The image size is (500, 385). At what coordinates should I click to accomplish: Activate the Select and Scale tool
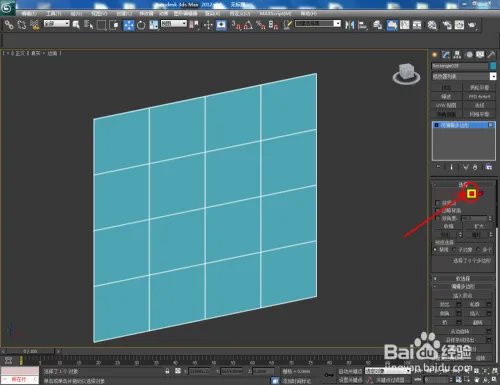154,25
